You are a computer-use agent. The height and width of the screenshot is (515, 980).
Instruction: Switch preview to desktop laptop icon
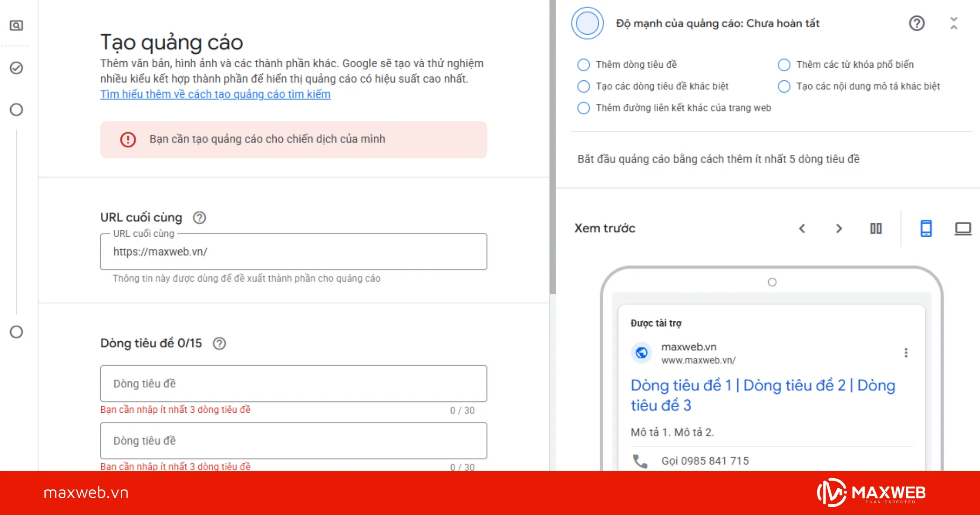[x=963, y=228]
